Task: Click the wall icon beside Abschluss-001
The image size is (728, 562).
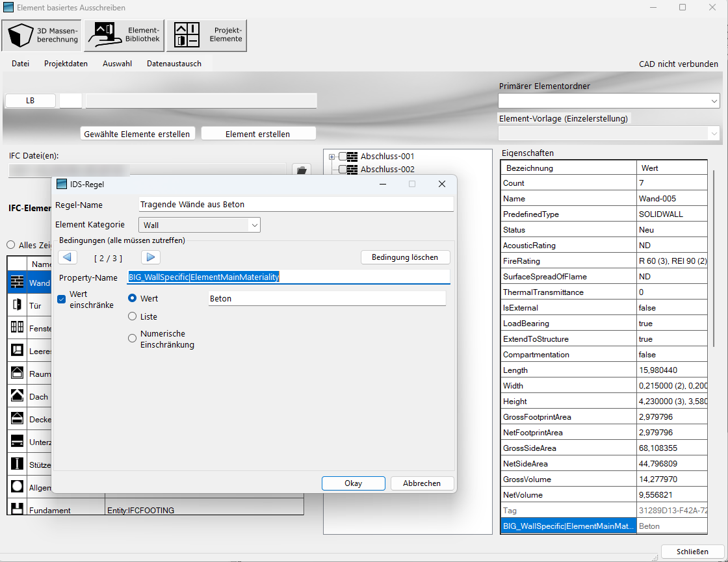Action: coord(352,157)
